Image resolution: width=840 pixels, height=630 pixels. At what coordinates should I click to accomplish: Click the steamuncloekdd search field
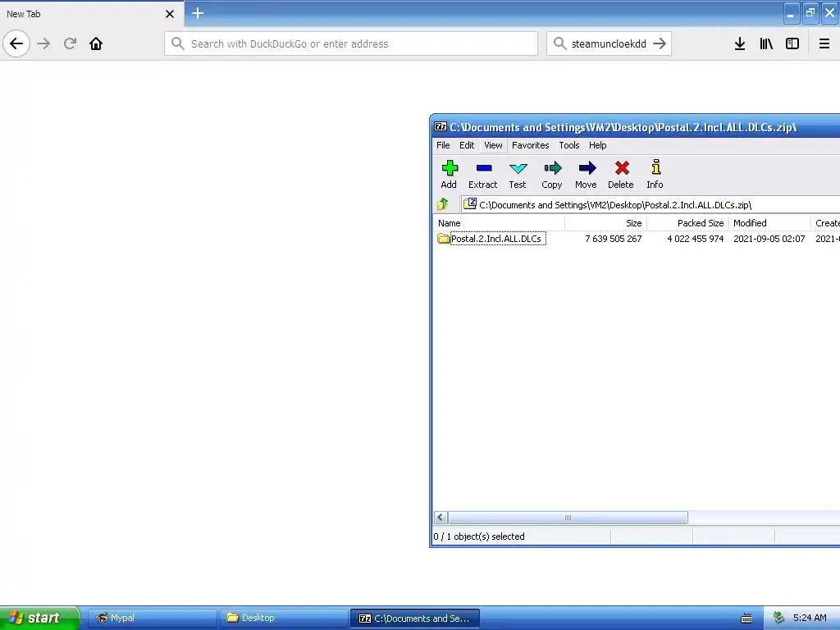pos(609,43)
